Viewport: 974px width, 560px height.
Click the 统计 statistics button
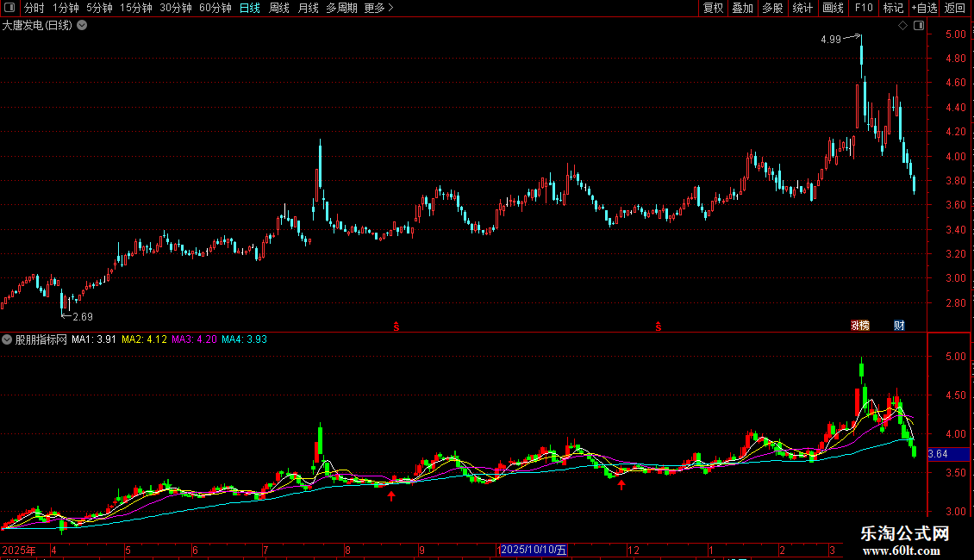802,8
